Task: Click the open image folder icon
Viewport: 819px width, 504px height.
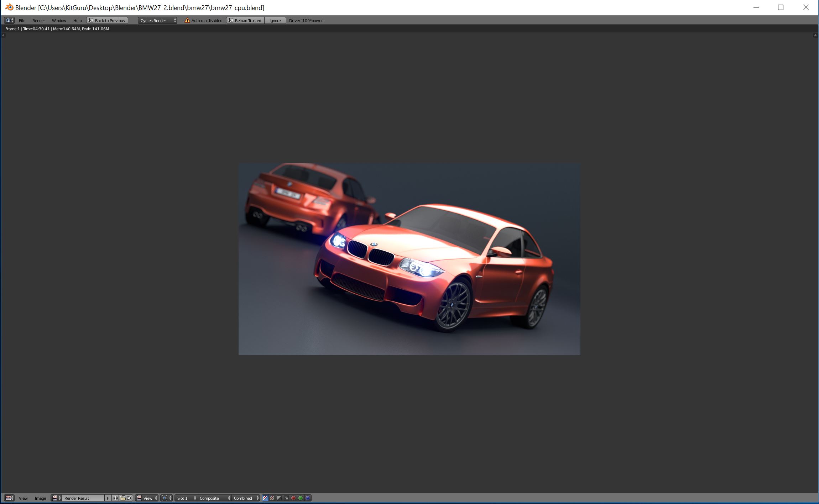Action: coord(122,498)
